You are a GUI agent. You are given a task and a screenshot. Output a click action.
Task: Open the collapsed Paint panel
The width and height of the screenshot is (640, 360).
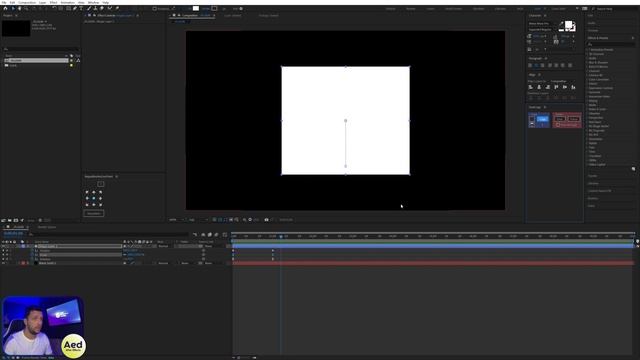591,206
